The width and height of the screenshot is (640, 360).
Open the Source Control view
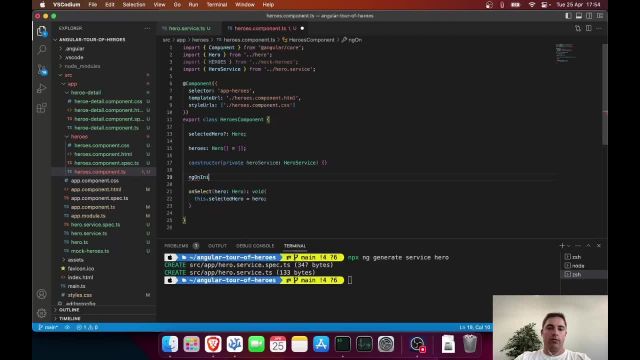(x=42, y=69)
